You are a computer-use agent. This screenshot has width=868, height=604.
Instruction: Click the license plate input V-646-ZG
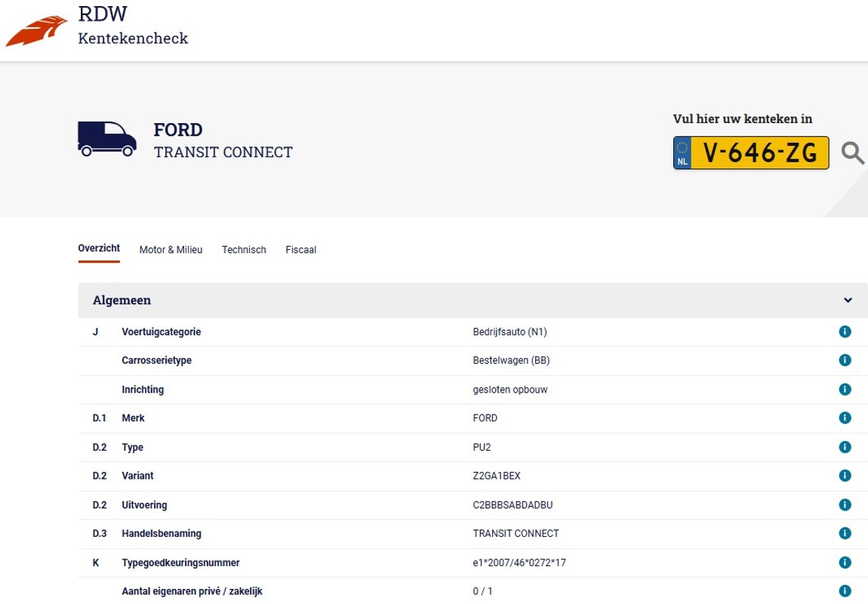pos(751,153)
